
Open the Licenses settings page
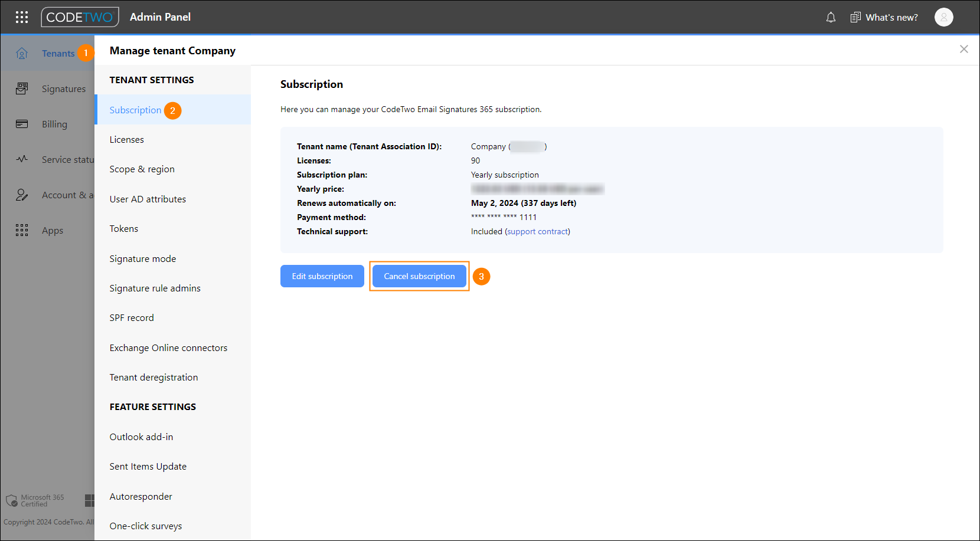[126, 139]
